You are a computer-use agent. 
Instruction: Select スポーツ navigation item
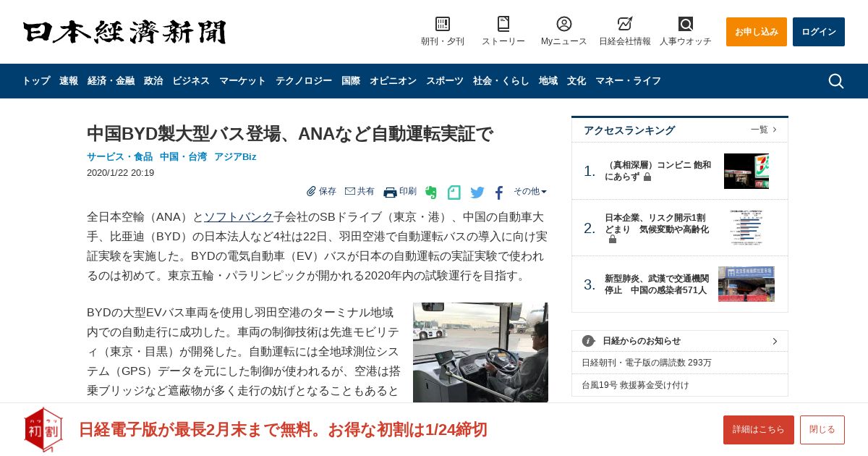[445, 81]
